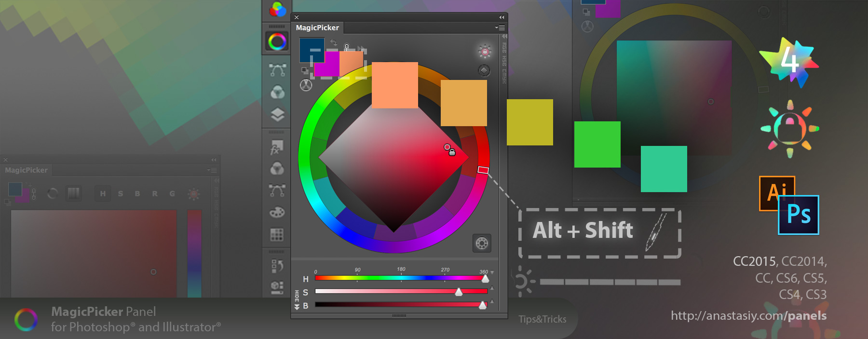
Task: Select B mode in faded left panel
Action: (x=137, y=194)
